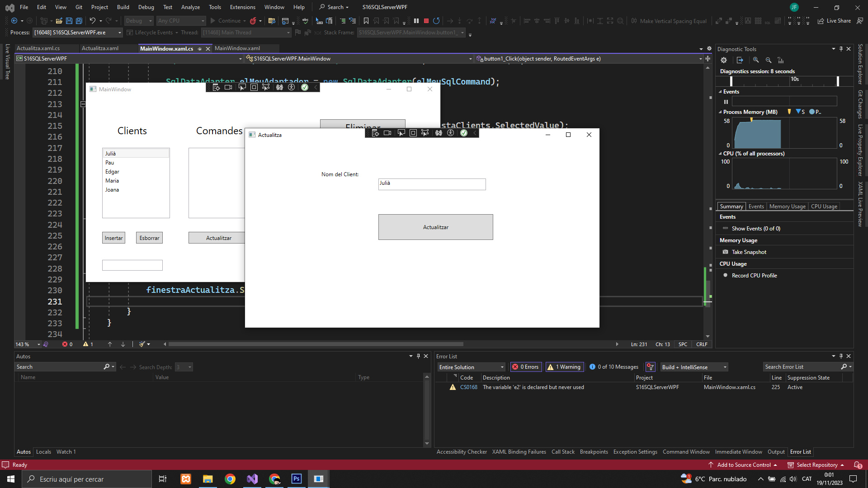Click the Hot Reload flame icon
The height and width of the screenshot is (488, 868).
pos(253,21)
